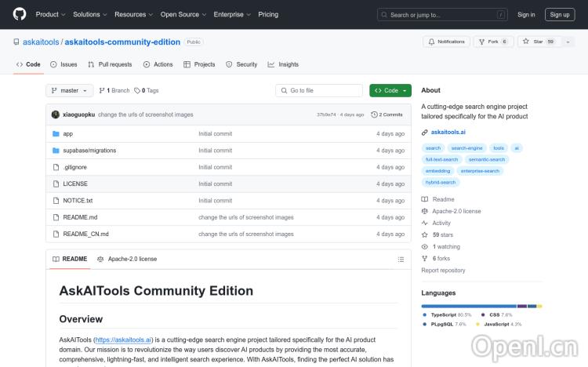Open the semantic-search topic tag
The image size is (588, 367).
pyautogui.click(x=486, y=159)
